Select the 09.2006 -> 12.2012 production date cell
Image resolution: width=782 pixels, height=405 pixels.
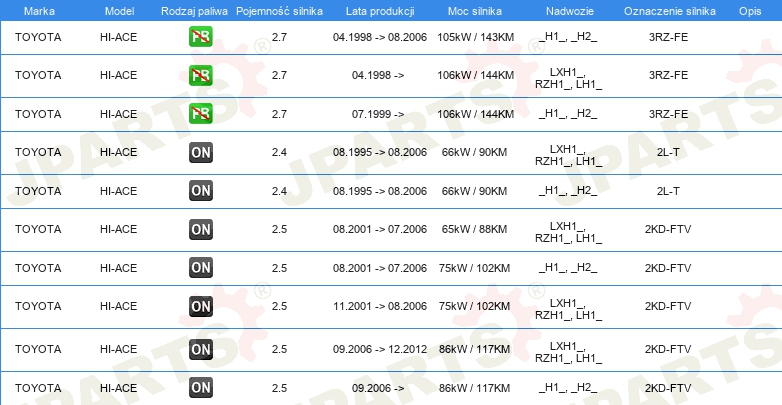click(x=380, y=349)
